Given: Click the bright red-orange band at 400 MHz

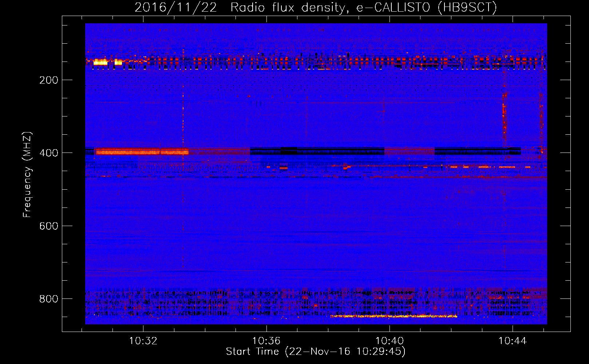Looking at the screenshot, I should tap(142, 151).
